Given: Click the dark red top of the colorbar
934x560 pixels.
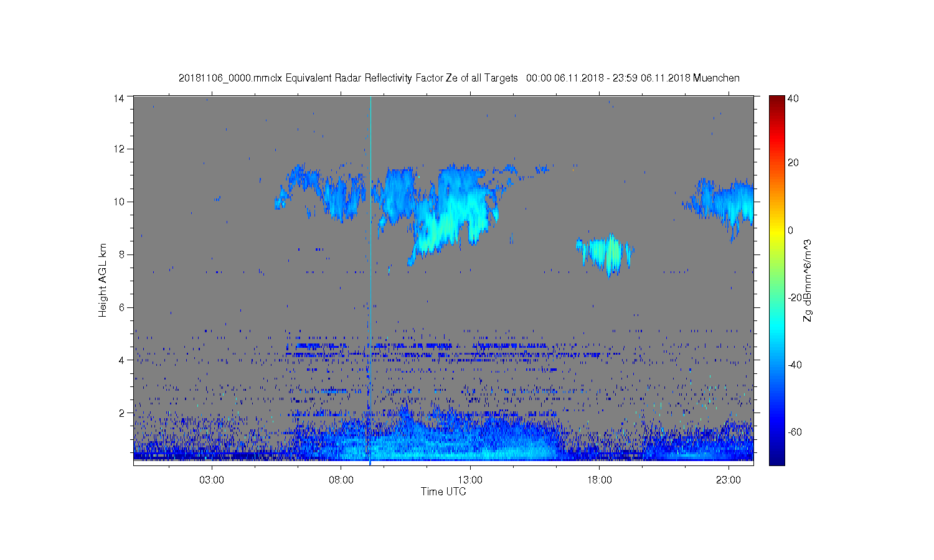Looking at the screenshot, I should tap(776, 101).
